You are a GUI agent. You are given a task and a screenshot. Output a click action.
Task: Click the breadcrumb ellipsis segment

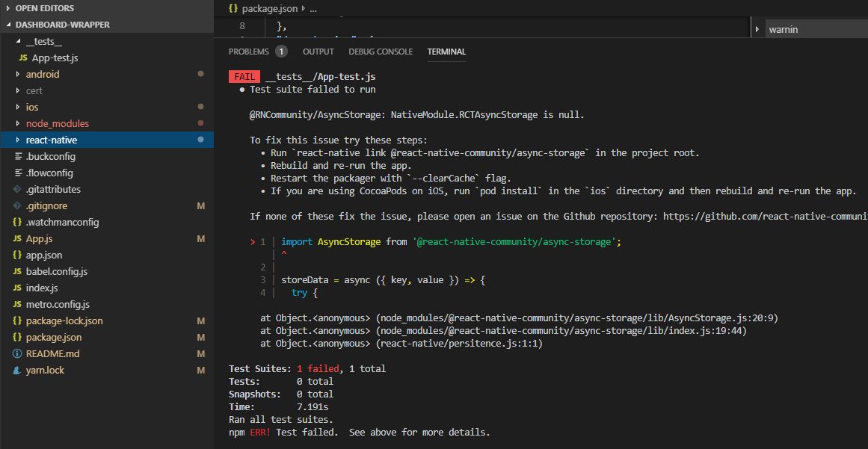313,9
